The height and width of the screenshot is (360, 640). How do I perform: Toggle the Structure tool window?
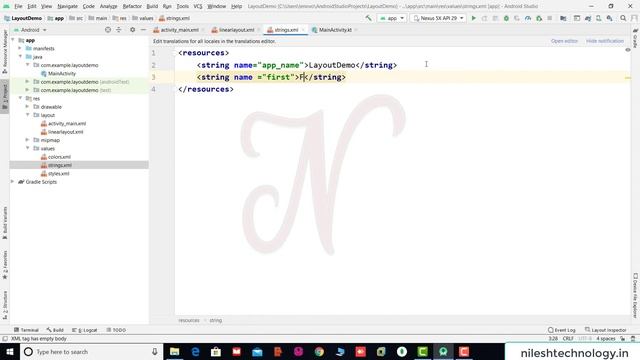pos(5,304)
